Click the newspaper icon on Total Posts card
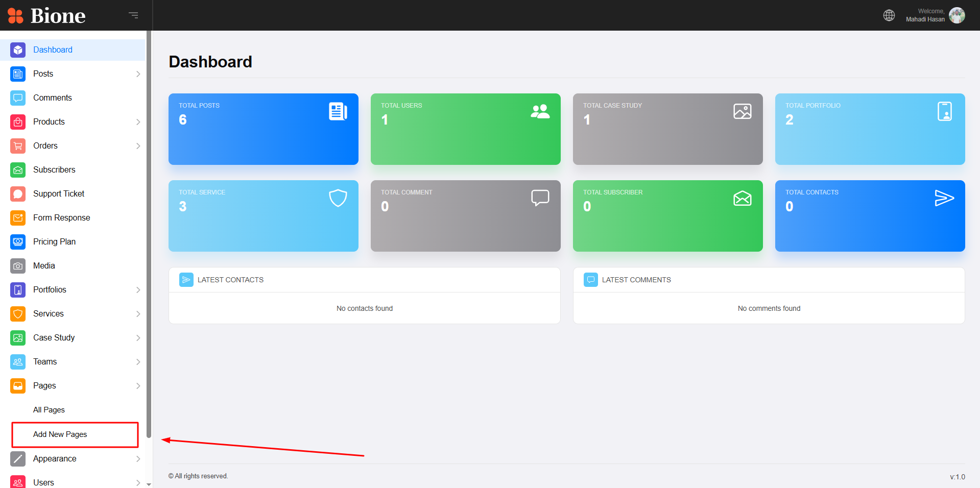This screenshot has height=488, width=980. pos(338,111)
